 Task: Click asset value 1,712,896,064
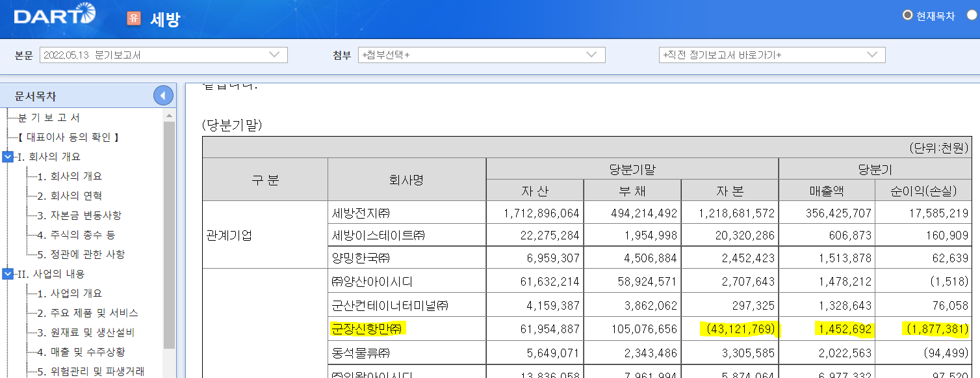click(541, 213)
